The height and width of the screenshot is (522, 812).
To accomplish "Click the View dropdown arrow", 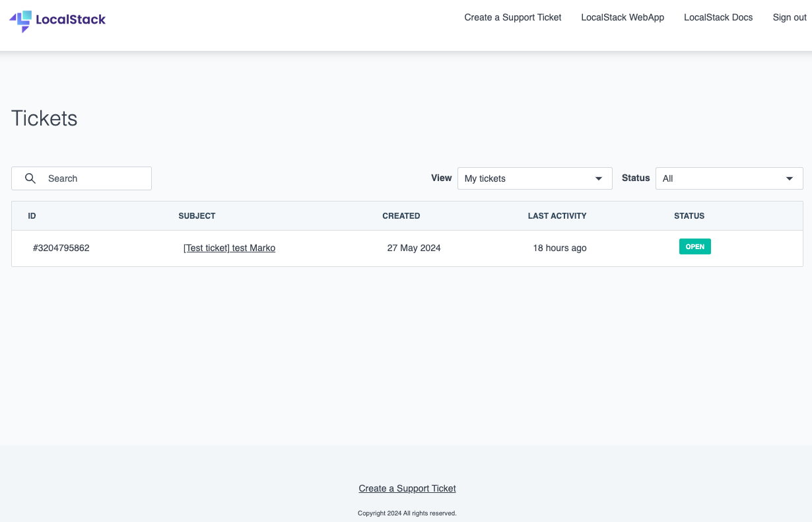I will click(598, 178).
